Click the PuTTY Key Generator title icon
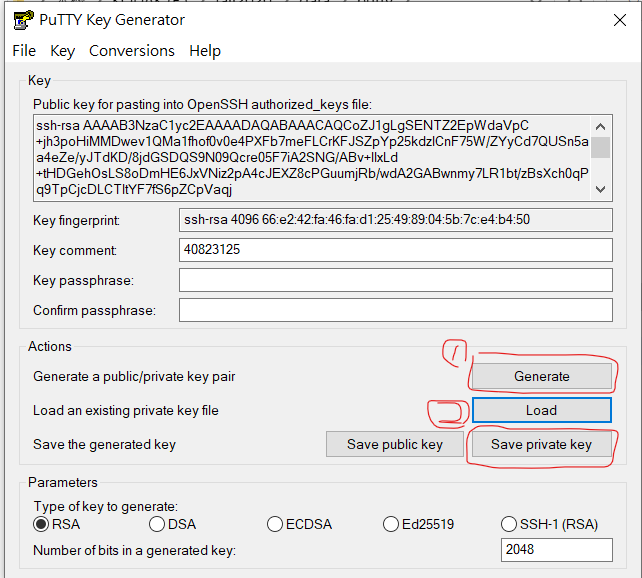This screenshot has width=642, height=578. pos(23,20)
